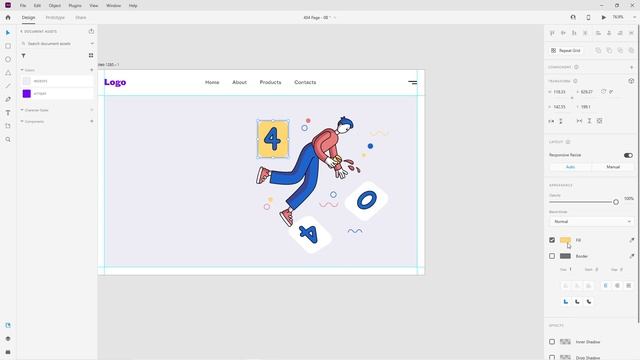
Task: Click the filter assets funnel icon
Action: pos(23,56)
